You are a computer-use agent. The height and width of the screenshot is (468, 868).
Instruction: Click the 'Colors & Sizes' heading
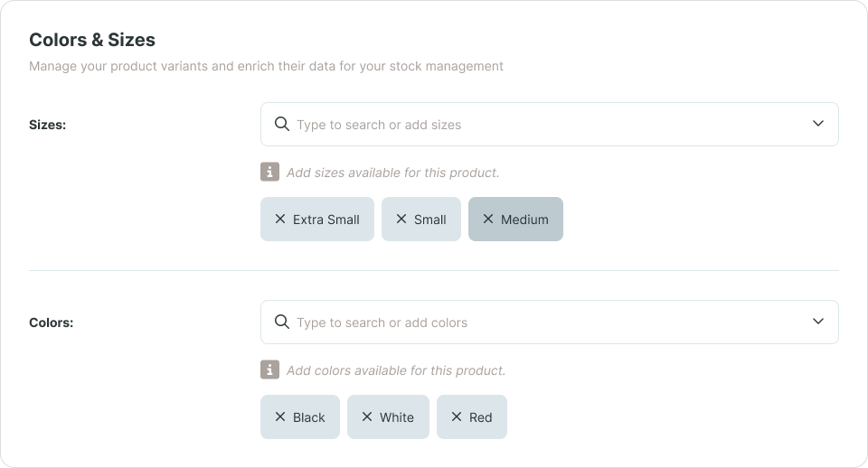point(92,40)
